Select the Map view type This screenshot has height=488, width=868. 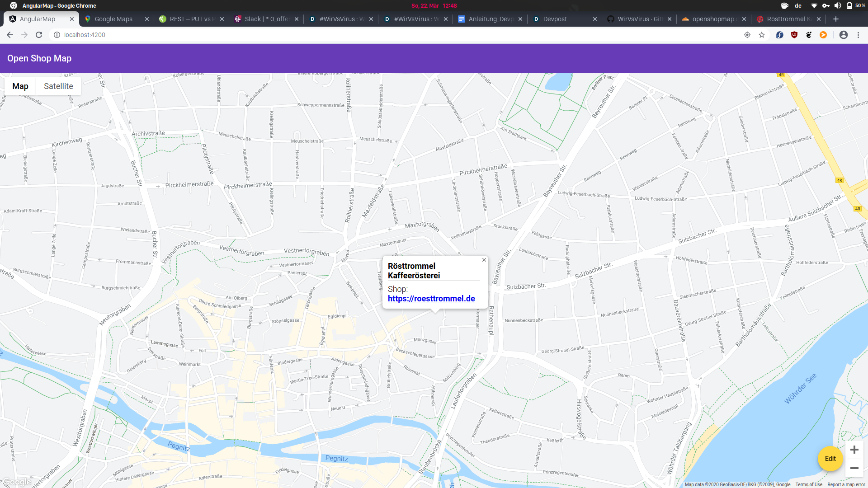coord(20,86)
